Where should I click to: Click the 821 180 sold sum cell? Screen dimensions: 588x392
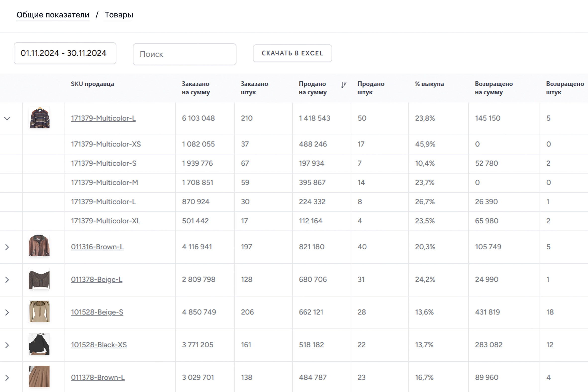(x=312, y=247)
